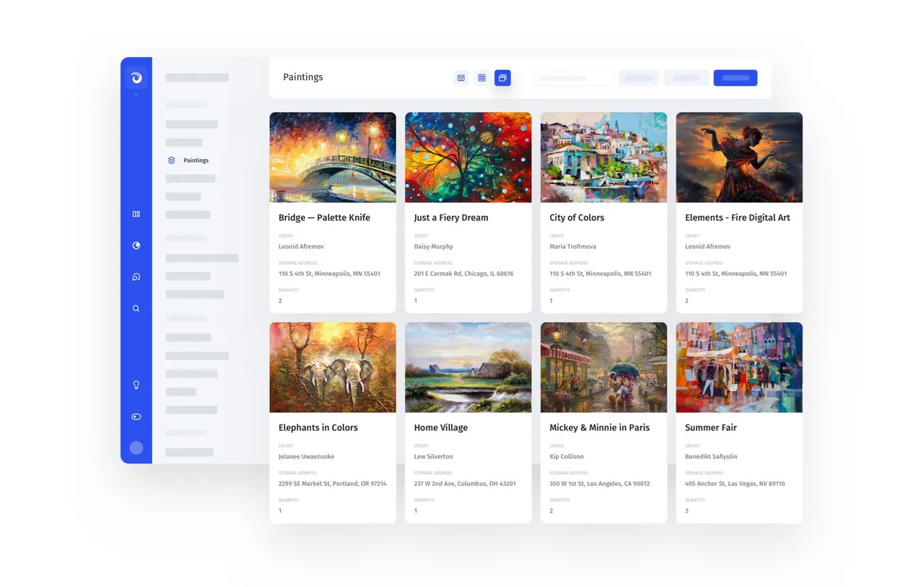Open the Elephants in Colors painting thumbnail
Viewport: 924px width, 587px height.
[333, 368]
